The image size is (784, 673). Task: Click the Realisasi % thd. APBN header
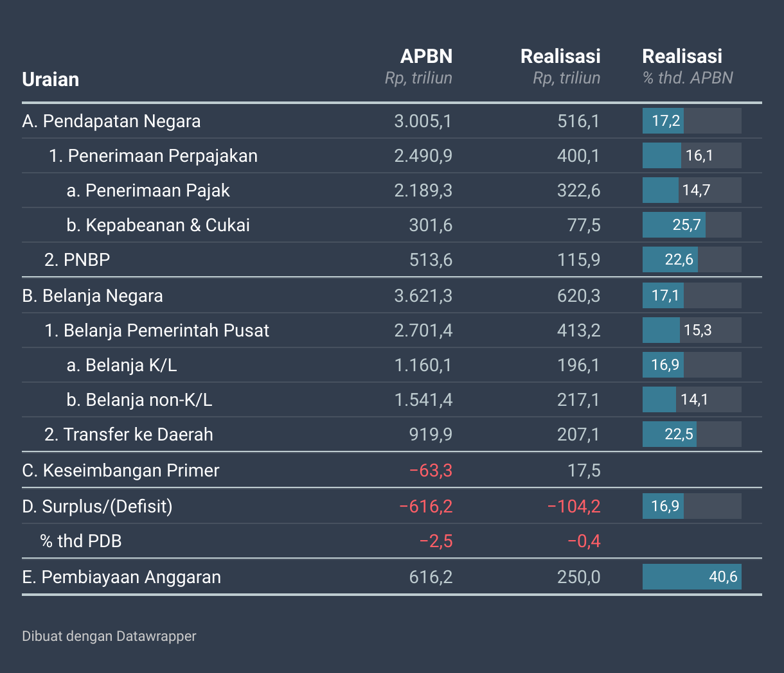pyautogui.click(x=682, y=57)
